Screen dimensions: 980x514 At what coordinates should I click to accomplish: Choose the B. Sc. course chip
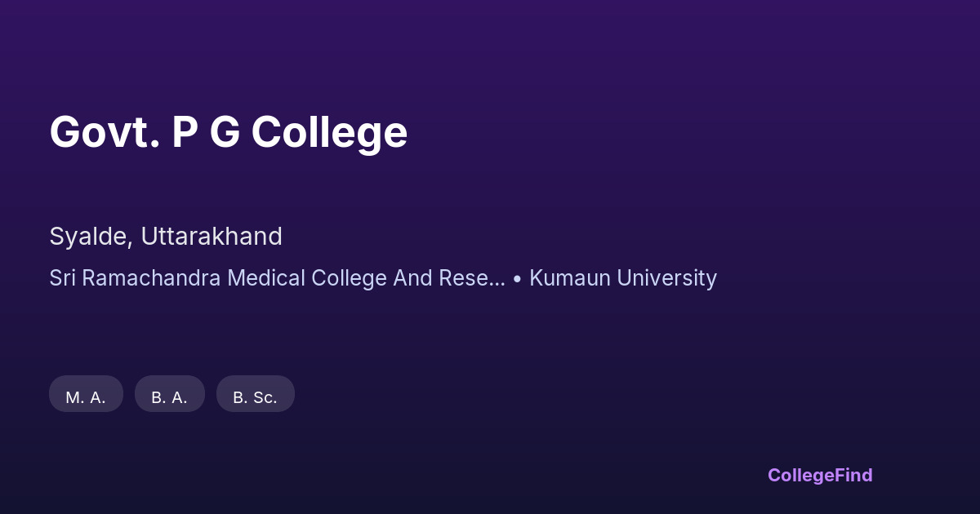(x=255, y=397)
